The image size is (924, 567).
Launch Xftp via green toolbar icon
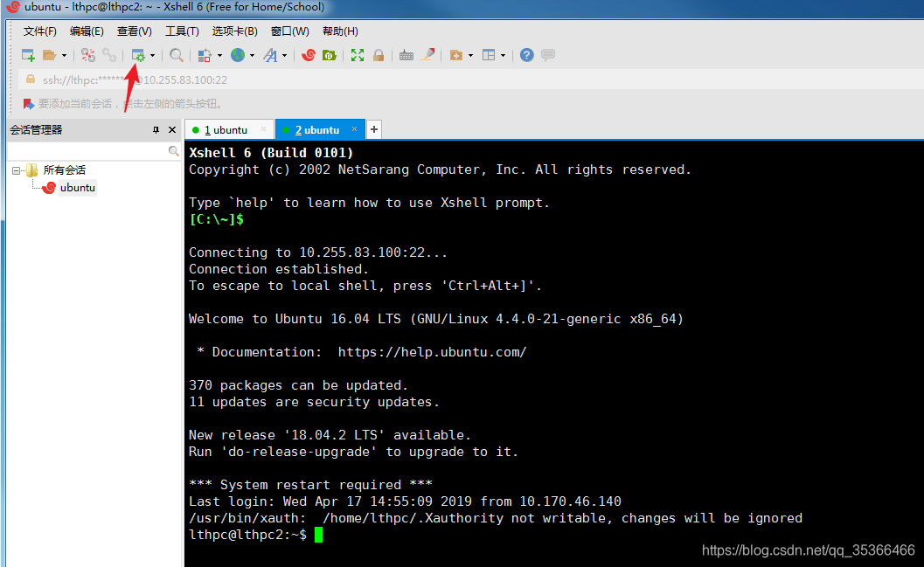(x=330, y=55)
